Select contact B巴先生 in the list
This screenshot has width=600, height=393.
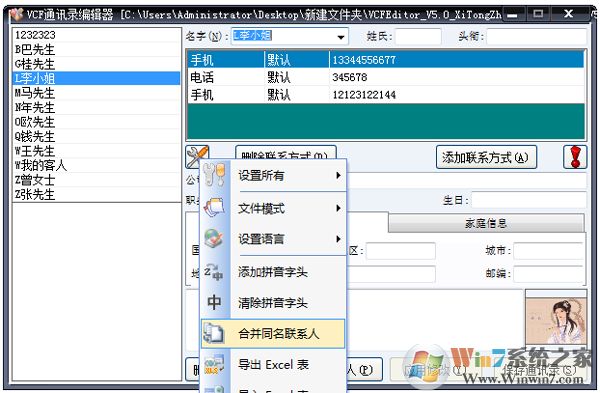[96, 49]
